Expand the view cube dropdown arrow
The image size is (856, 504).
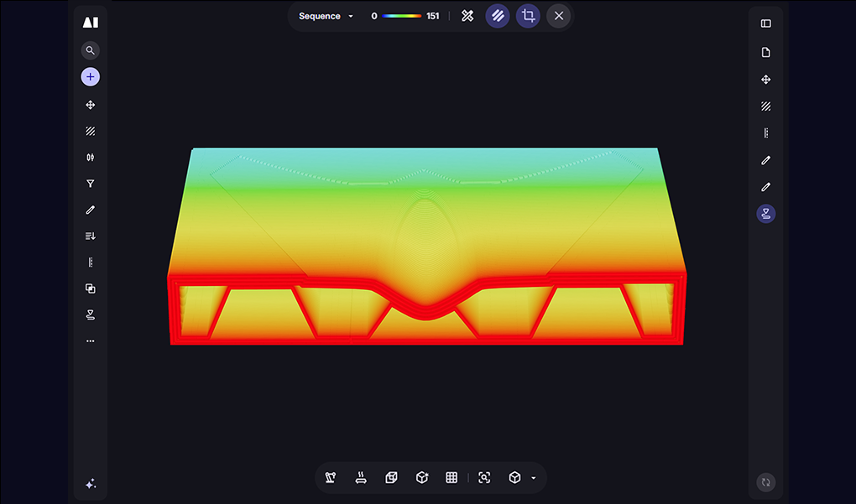[534, 478]
